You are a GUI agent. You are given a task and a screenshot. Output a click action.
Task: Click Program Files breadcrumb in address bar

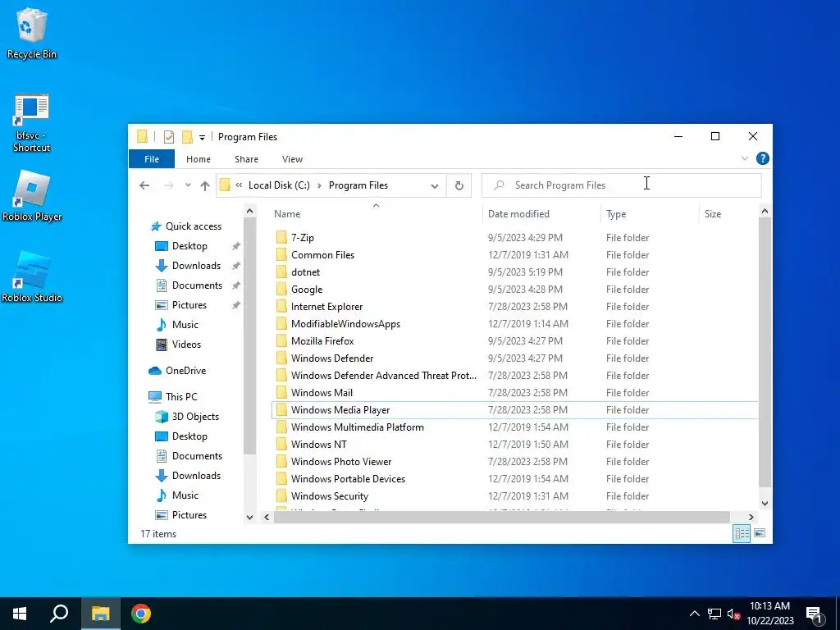pyautogui.click(x=358, y=185)
